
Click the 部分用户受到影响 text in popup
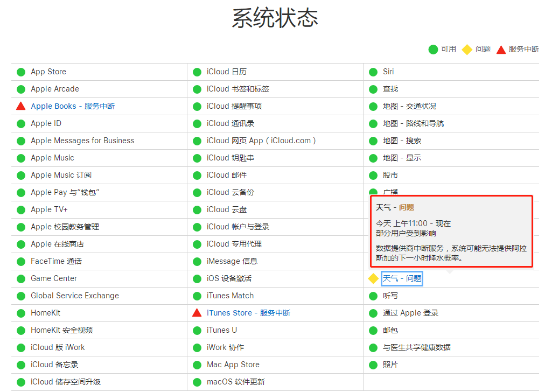[x=406, y=233]
